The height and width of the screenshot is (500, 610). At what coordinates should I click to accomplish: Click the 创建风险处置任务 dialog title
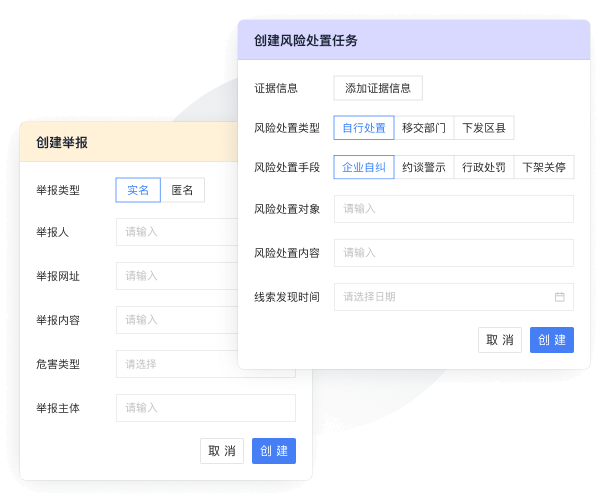pos(306,40)
